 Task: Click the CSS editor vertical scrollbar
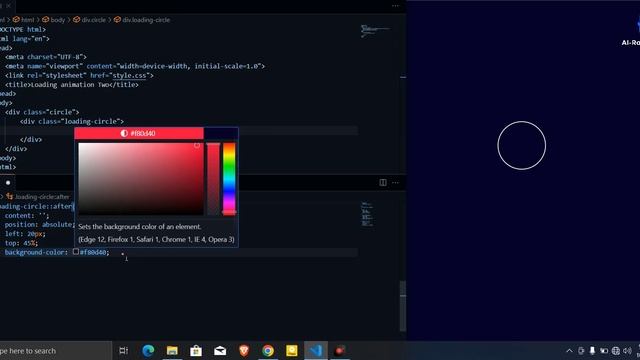[403, 305]
